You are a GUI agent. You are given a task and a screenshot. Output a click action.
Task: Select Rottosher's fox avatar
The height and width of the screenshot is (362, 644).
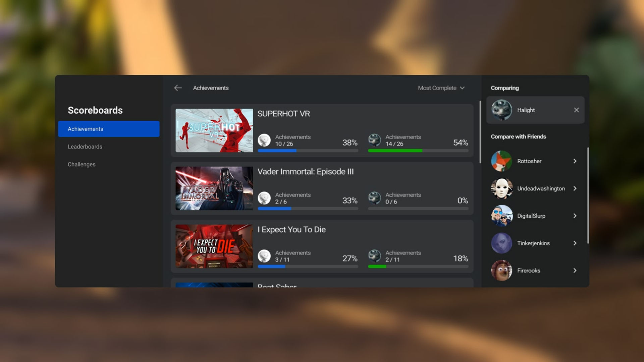point(501,161)
